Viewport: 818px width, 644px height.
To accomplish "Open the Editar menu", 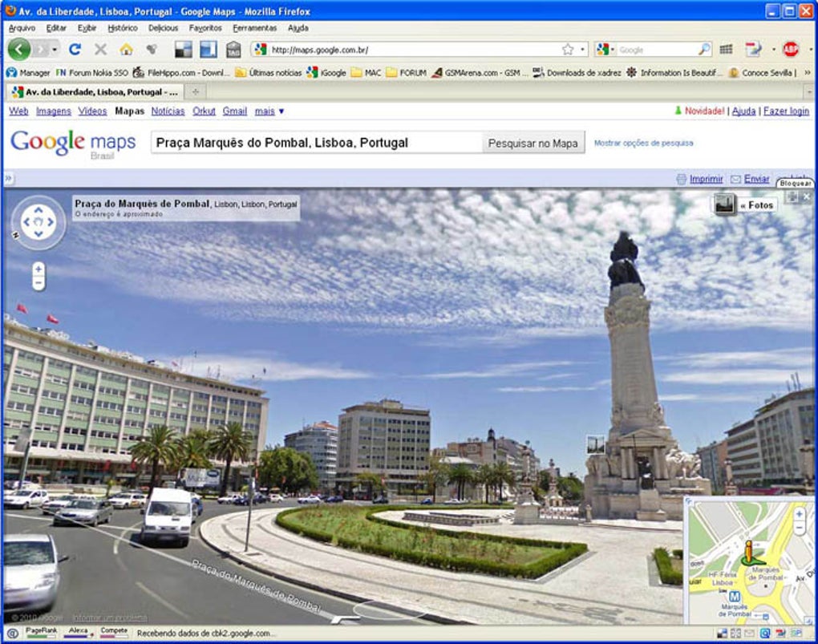I will tap(56, 28).
